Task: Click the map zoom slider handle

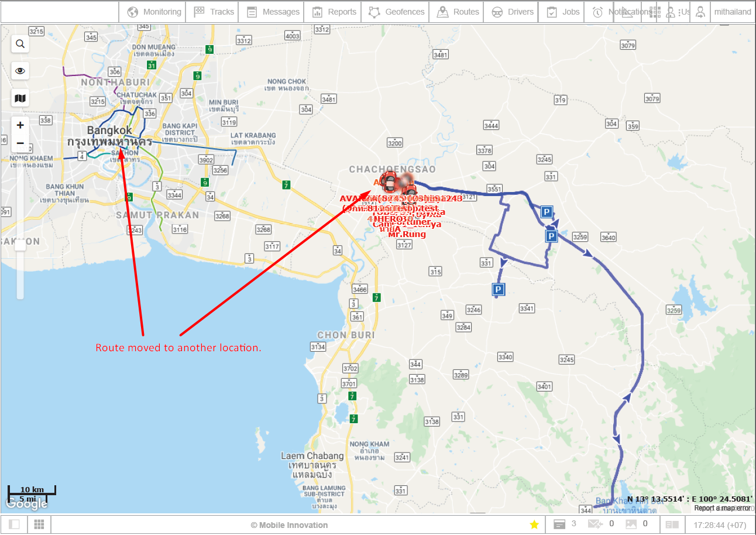Action: [x=20, y=245]
